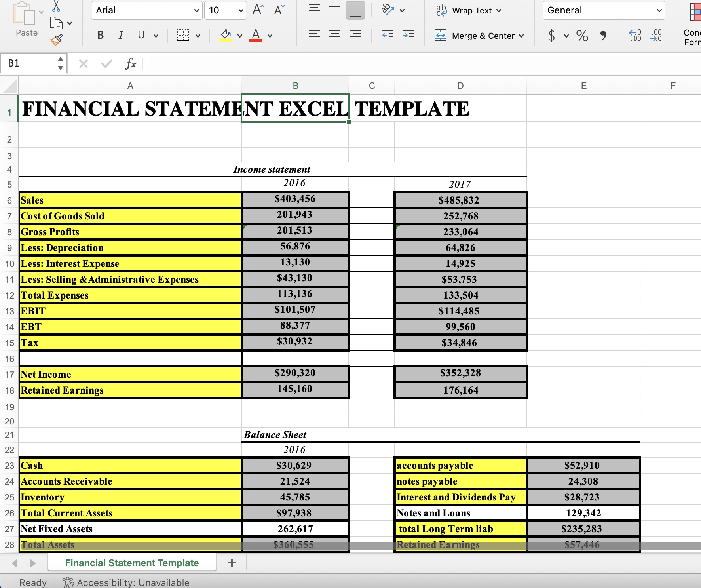This screenshot has width=701, height=588.
Task: Align text right
Action: tap(355, 36)
